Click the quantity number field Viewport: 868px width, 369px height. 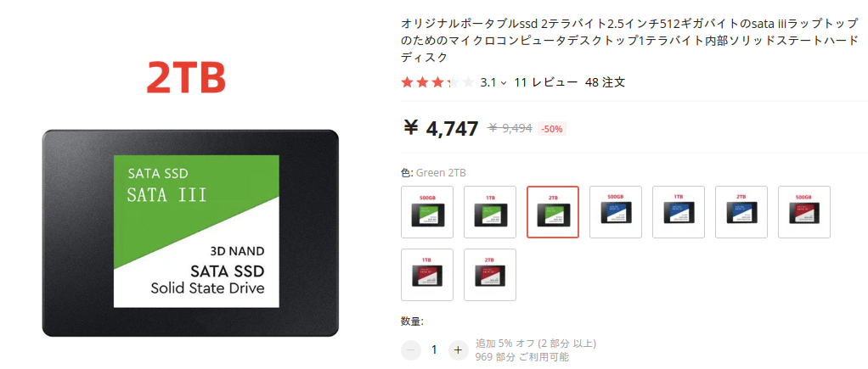[x=434, y=349]
